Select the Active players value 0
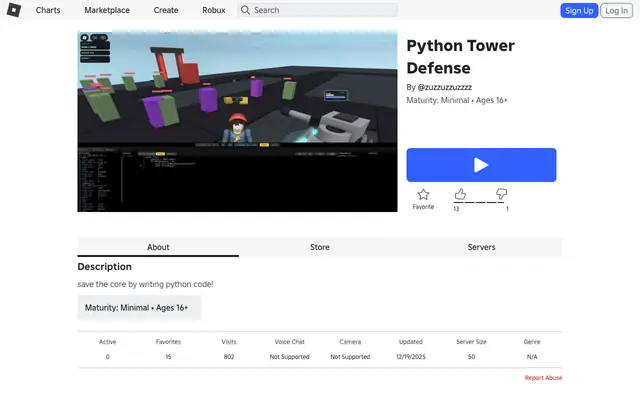The width and height of the screenshot is (640, 400). point(108,357)
